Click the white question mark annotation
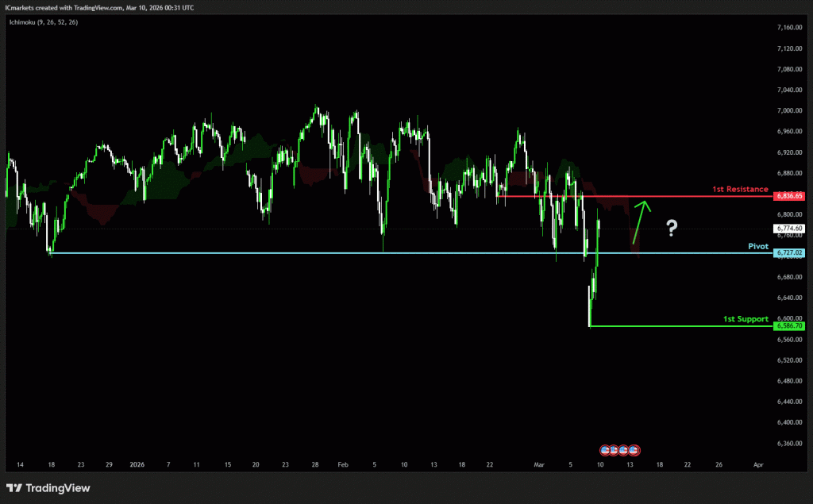 pos(672,229)
